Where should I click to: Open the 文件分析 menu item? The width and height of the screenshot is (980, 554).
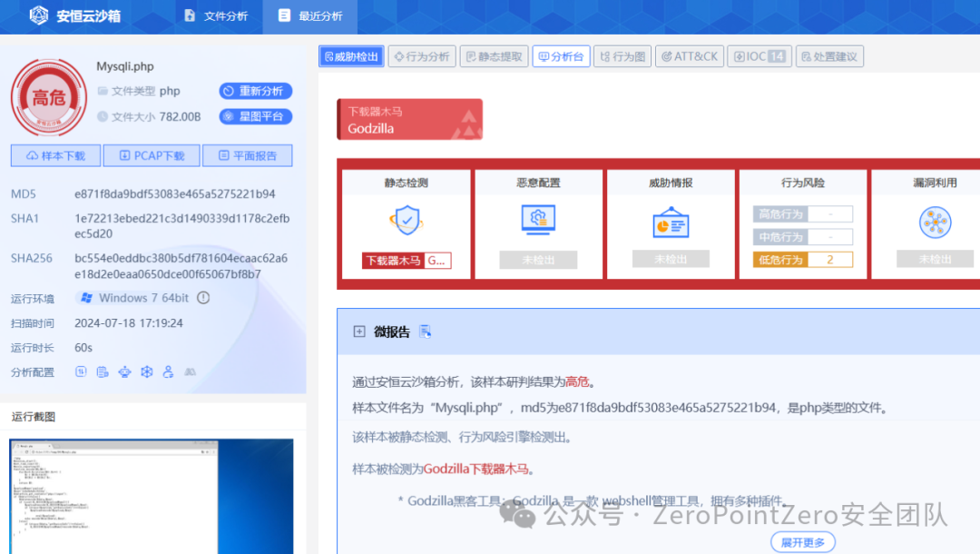[216, 15]
